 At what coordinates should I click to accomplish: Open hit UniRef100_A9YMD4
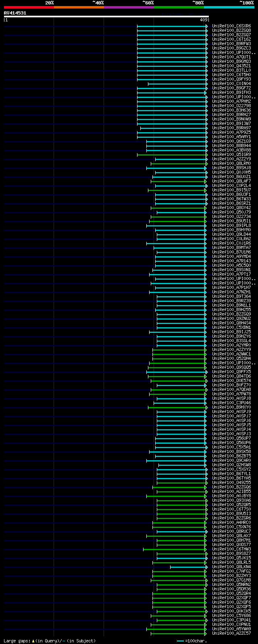[231, 257]
